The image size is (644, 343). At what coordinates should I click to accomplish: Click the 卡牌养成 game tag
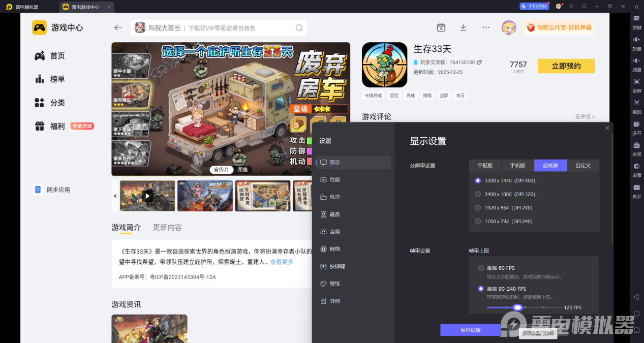(373, 96)
